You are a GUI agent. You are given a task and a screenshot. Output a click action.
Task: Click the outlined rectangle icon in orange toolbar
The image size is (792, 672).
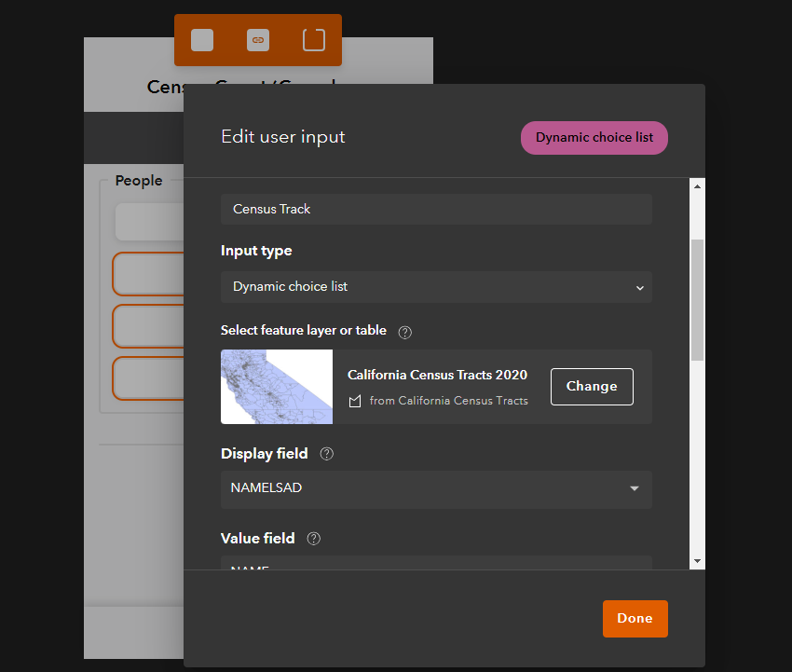click(x=314, y=40)
